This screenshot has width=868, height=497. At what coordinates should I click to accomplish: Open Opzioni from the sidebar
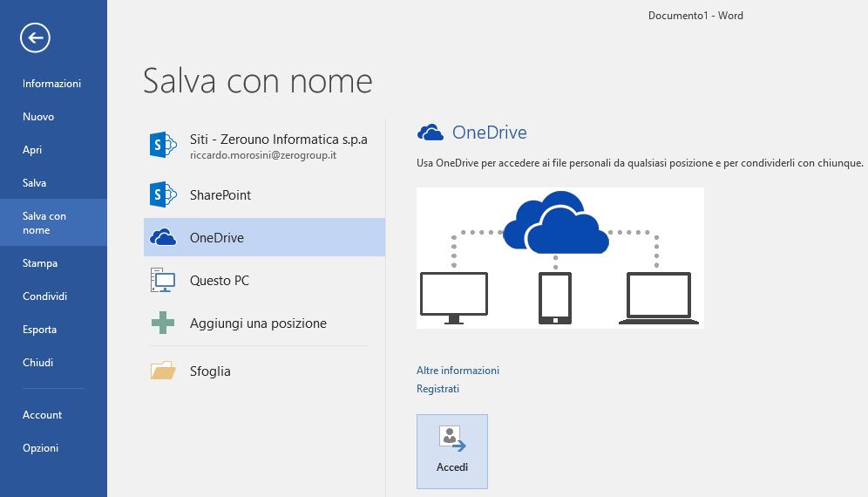click(40, 447)
